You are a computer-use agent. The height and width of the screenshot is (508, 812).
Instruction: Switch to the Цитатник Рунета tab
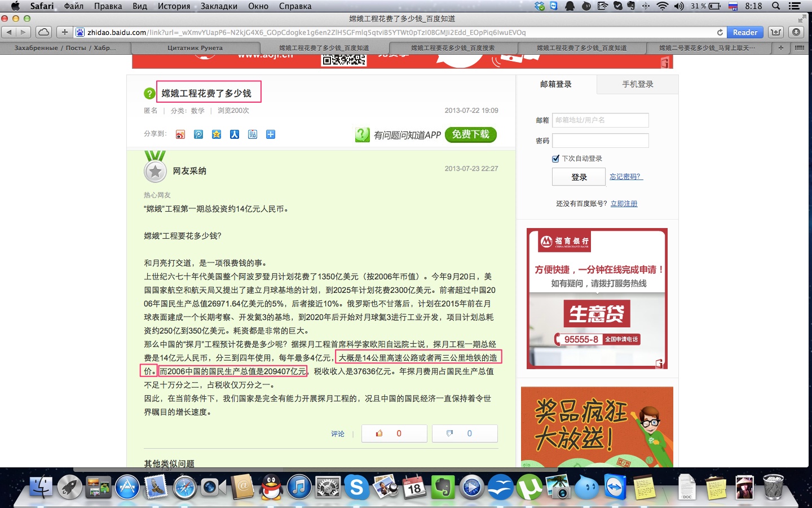click(x=195, y=48)
